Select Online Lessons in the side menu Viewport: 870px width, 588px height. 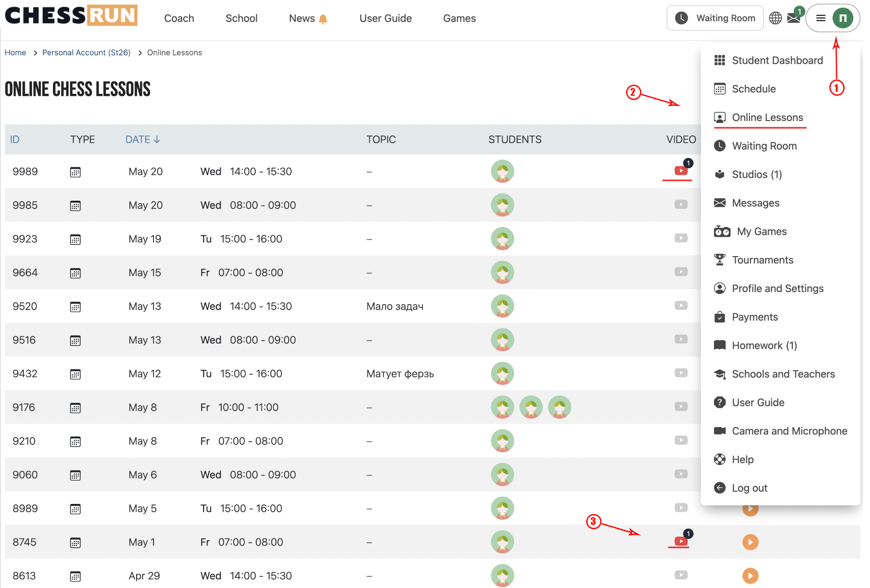[767, 118]
